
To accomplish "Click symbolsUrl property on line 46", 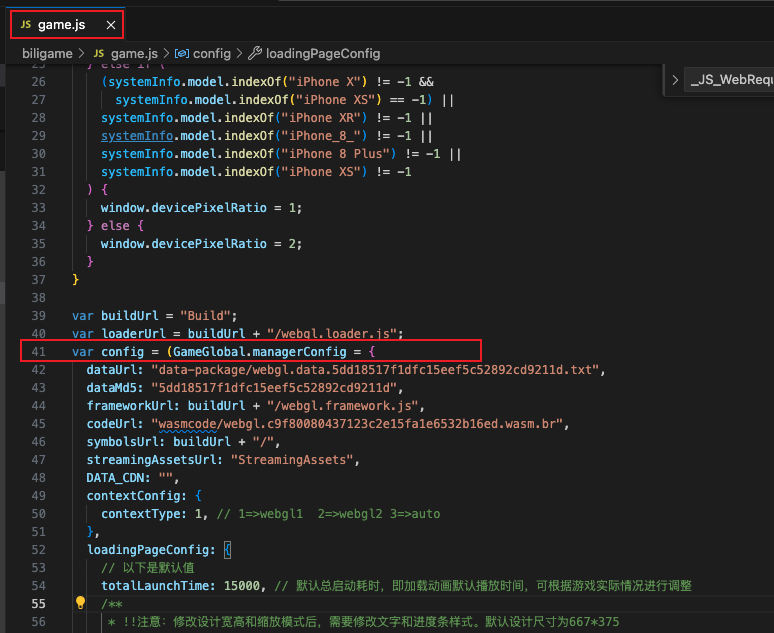I will [x=123, y=442].
